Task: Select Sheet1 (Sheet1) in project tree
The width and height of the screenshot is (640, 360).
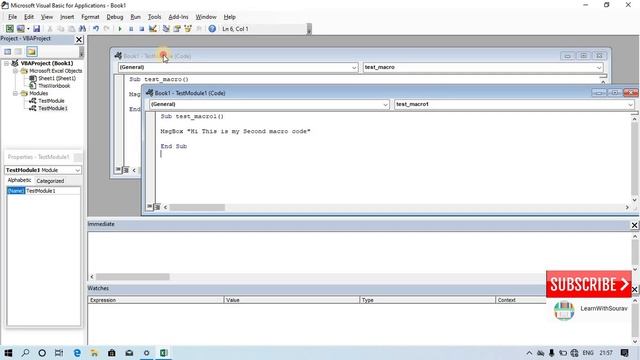Action: point(57,78)
